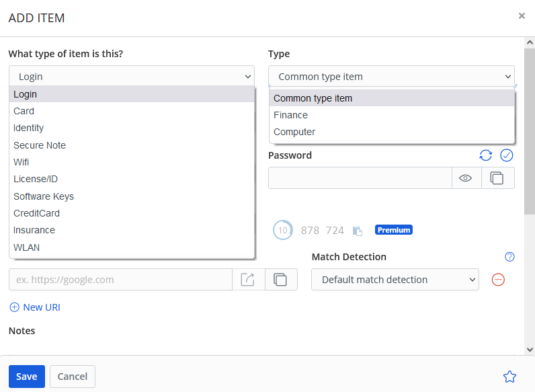Pick Software Keys from the item type list
The height and width of the screenshot is (392, 535).
point(44,196)
